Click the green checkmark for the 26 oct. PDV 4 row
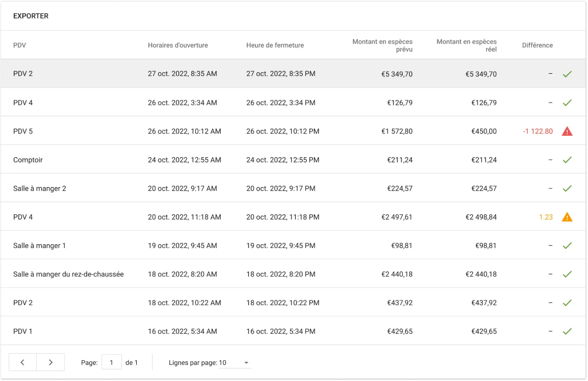The height and width of the screenshot is (381, 588). pyautogui.click(x=567, y=103)
